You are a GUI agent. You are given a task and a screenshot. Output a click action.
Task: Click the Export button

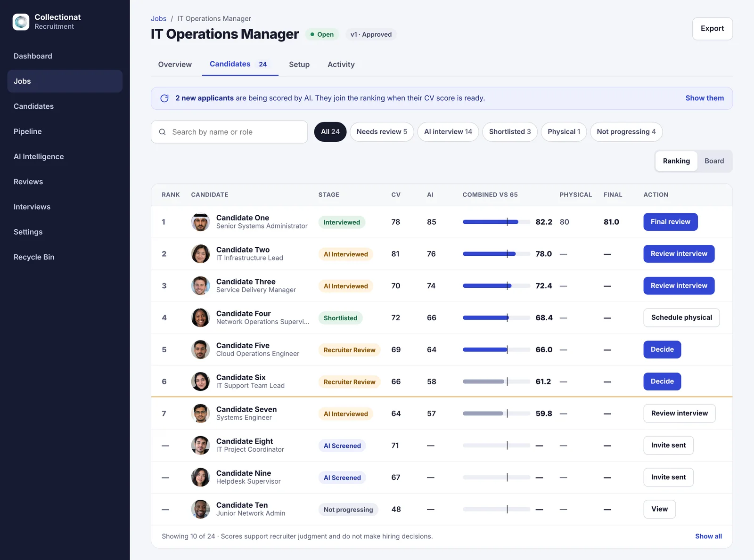pos(712,29)
